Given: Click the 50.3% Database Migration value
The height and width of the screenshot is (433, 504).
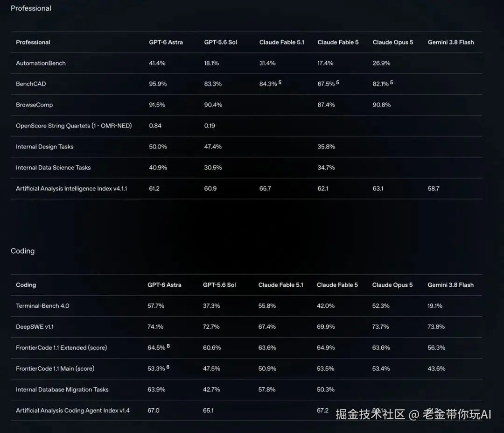Looking at the screenshot, I should pos(326,390).
